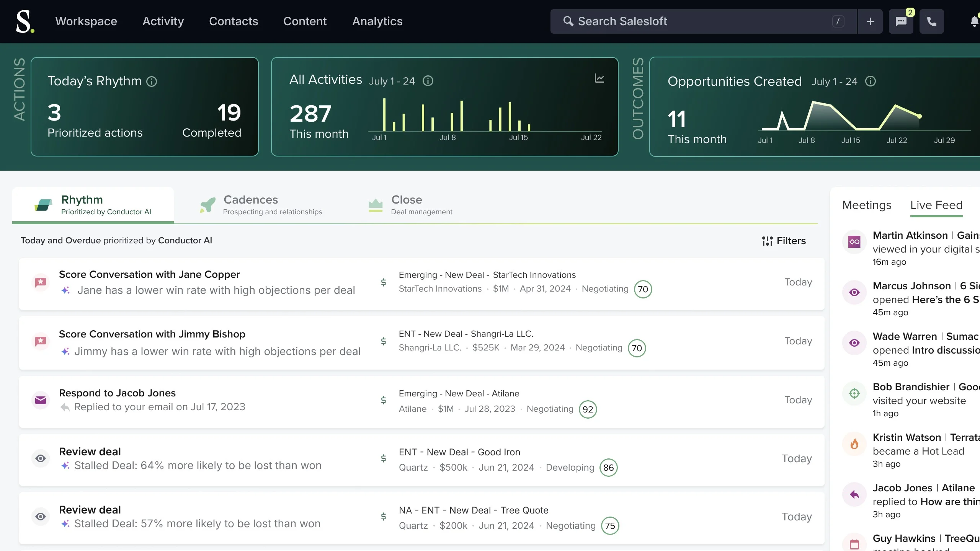Click the 287 This month activities value
This screenshot has height=551, width=980.
pos(310,114)
